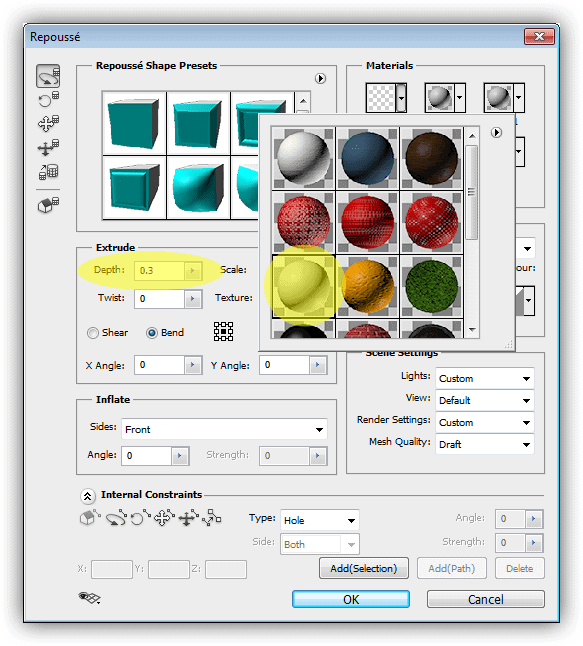Click the Inflate Angle input field

click(x=146, y=456)
